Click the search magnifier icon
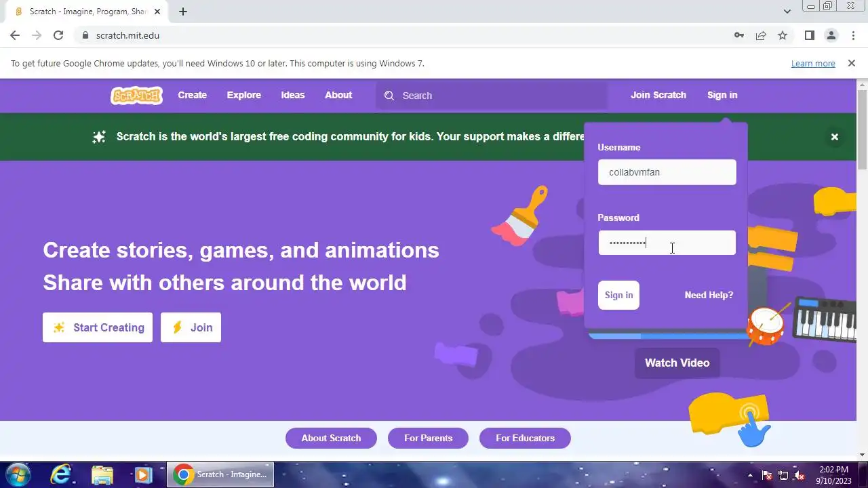The image size is (868, 488). (x=389, y=96)
